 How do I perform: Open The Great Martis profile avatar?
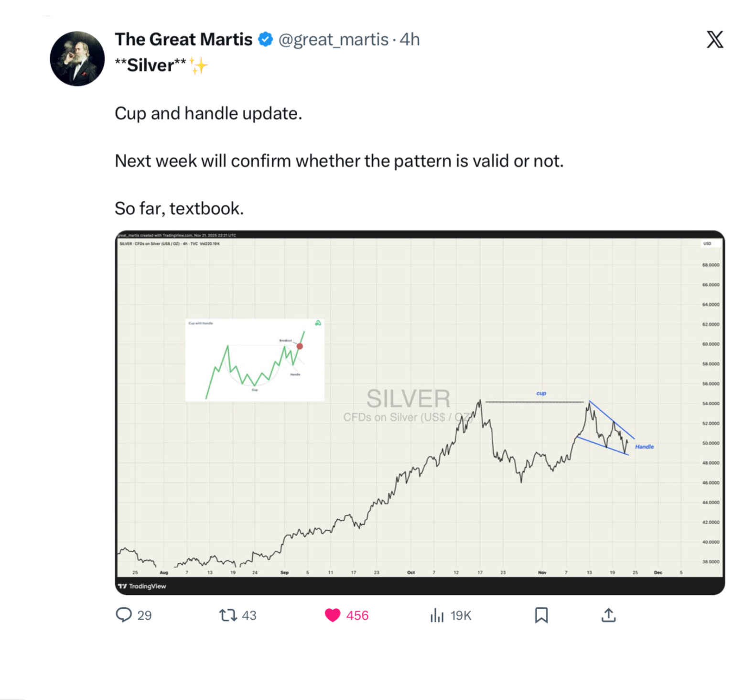click(x=77, y=59)
